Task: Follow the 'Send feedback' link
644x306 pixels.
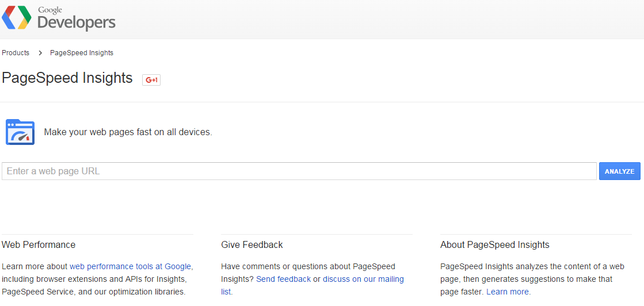Action: click(x=283, y=279)
